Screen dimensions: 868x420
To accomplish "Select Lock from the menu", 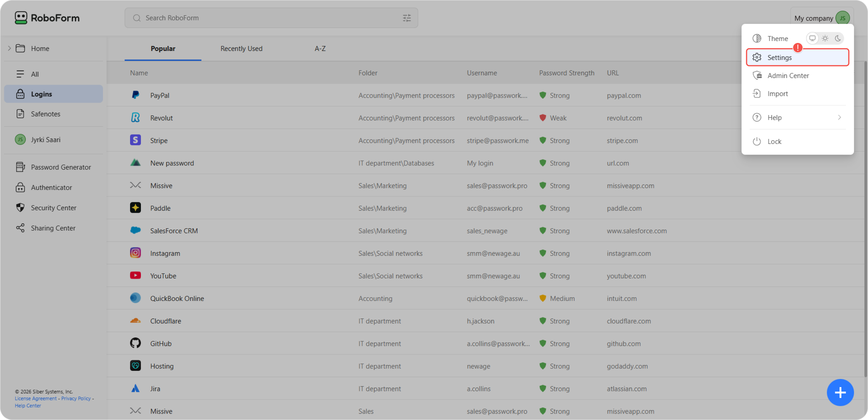I will 797,141.
